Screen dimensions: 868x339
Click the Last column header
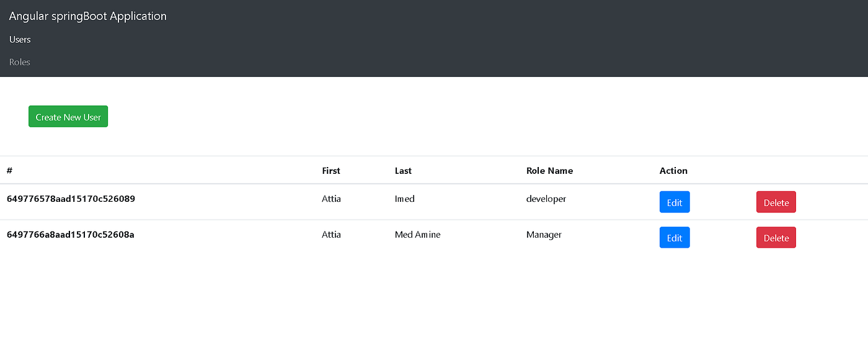[403, 171]
